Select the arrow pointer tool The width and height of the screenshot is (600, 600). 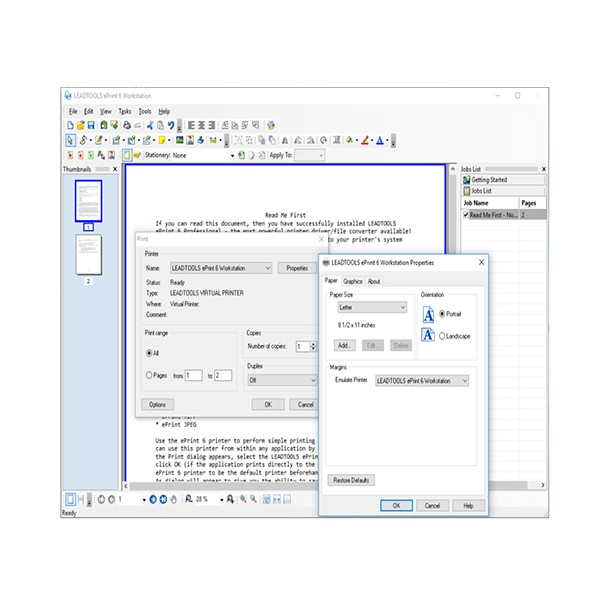69,140
